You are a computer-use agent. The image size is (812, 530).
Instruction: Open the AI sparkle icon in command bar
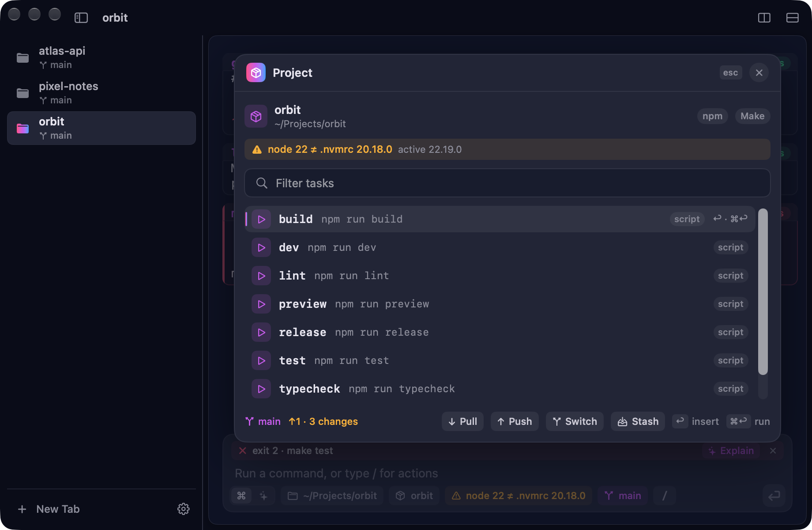(263, 496)
